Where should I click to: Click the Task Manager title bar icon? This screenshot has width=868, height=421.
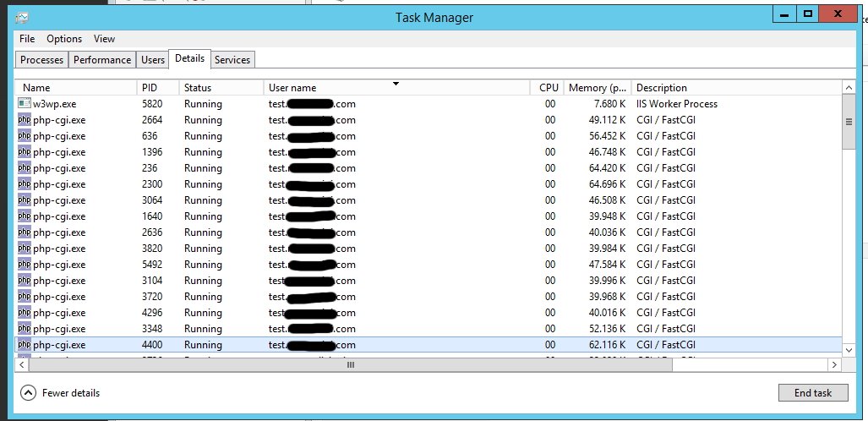pyautogui.click(x=22, y=17)
